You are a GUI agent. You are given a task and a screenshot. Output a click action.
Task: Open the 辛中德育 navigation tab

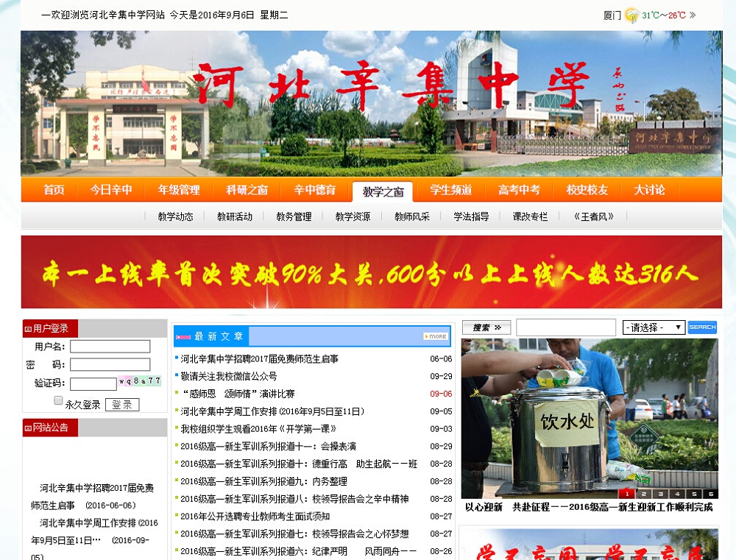[315, 190]
